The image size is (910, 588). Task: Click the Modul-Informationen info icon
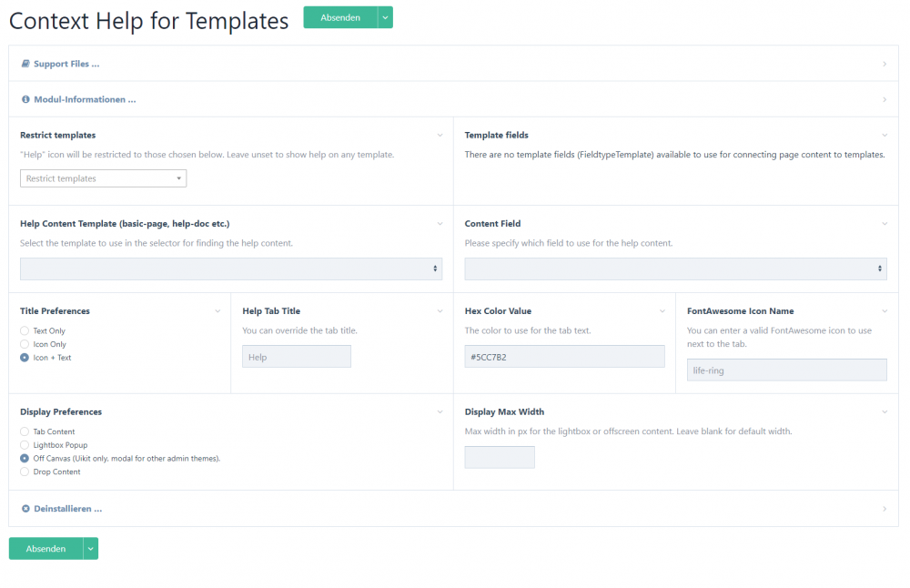25,99
